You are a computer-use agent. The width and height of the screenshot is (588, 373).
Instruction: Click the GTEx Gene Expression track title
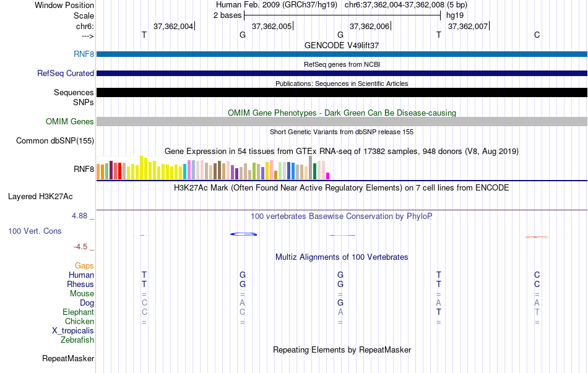(x=342, y=151)
